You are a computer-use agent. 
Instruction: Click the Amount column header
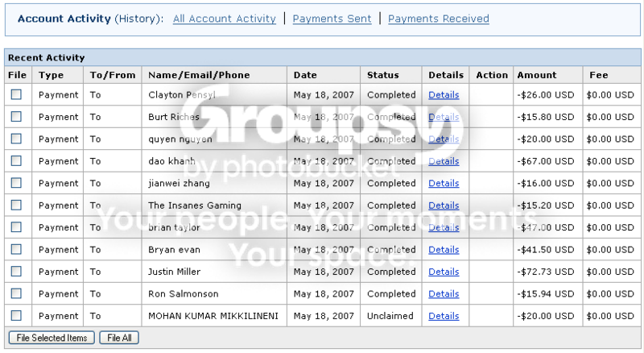(537, 75)
